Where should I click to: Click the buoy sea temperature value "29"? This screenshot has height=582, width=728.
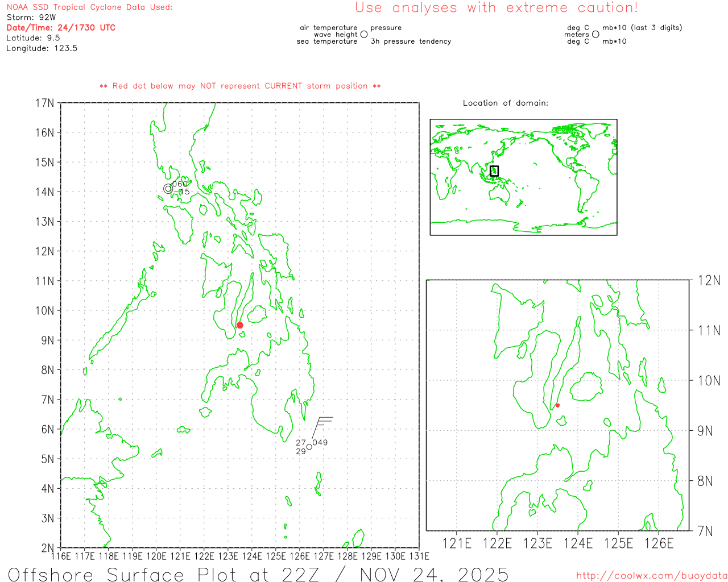pyautogui.click(x=301, y=451)
